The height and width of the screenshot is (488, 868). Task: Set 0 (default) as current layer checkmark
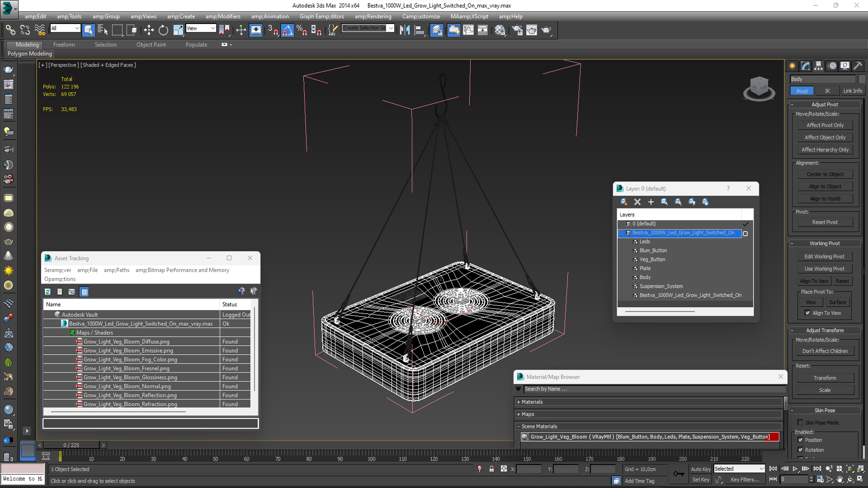point(745,224)
